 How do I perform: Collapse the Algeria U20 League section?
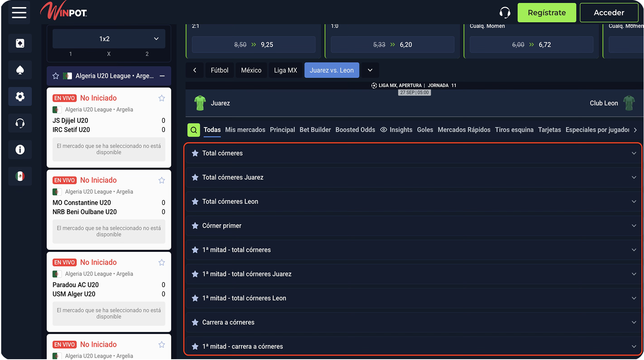(162, 76)
